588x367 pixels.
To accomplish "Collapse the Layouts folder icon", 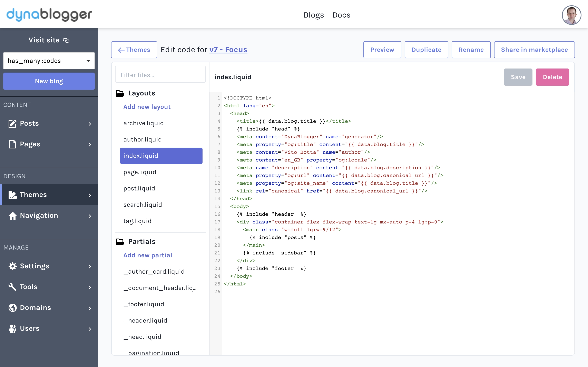I will tap(120, 93).
